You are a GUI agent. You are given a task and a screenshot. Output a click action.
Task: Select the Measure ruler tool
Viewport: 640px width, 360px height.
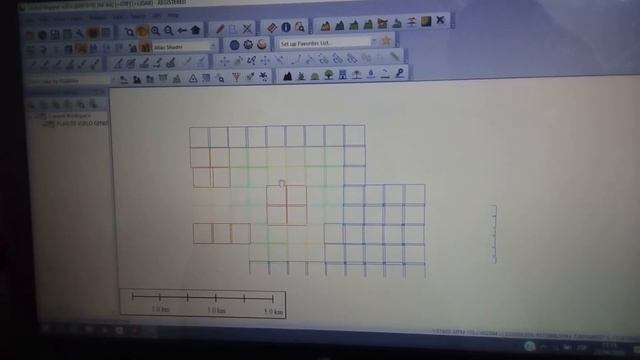point(272,28)
